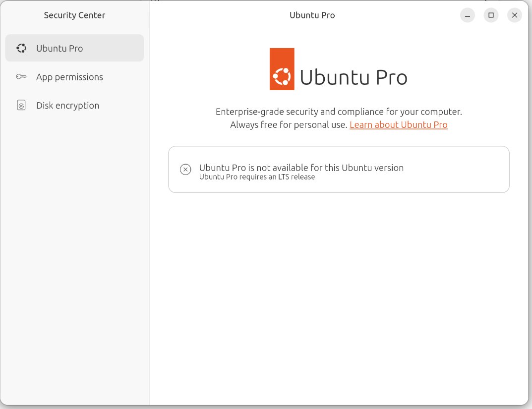This screenshot has width=532, height=409.
Task: Click 'Ubuntu Pro requires an LTS release' text
Action: (x=257, y=176)
